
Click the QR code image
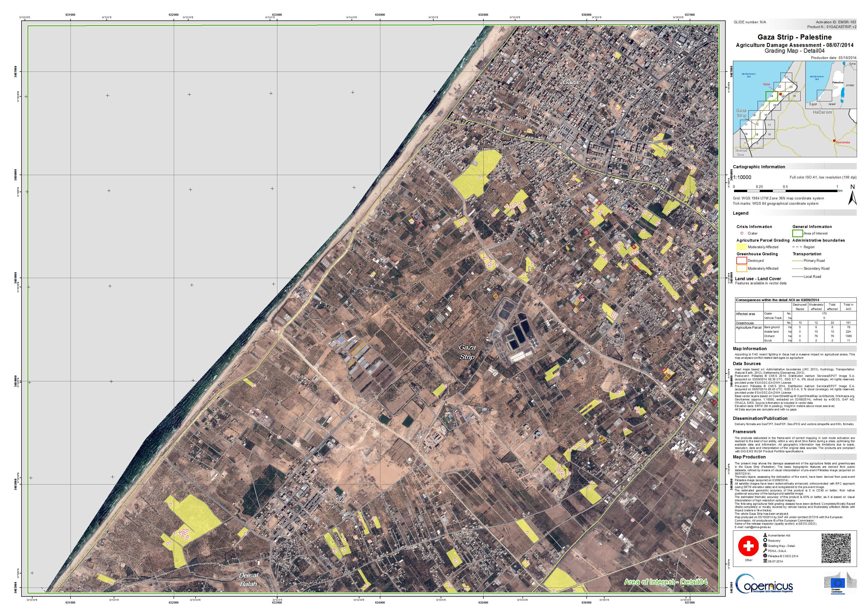click(x=837, y=549)
